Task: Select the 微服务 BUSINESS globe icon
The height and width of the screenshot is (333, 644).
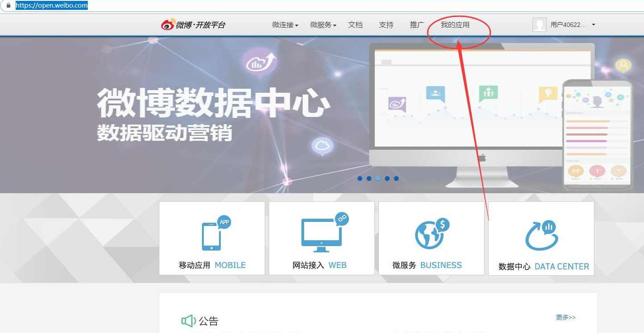Action: 430,234
